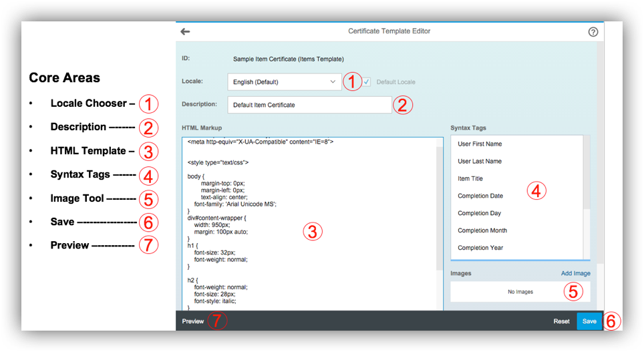Open help via the question mark icon

[593, 32]
